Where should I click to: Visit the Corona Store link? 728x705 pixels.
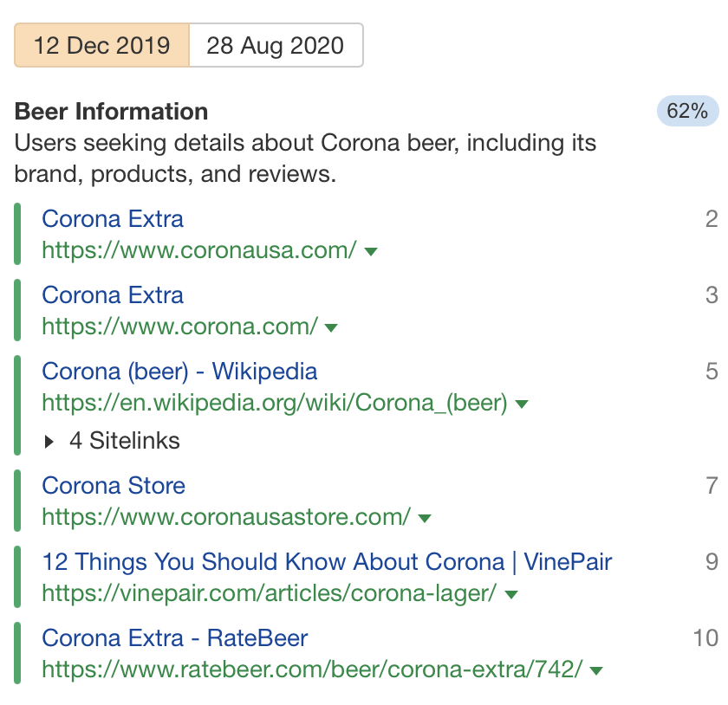tap(114, 486)
